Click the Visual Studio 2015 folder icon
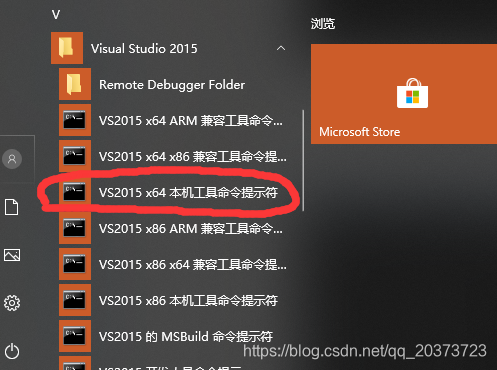 67,48
